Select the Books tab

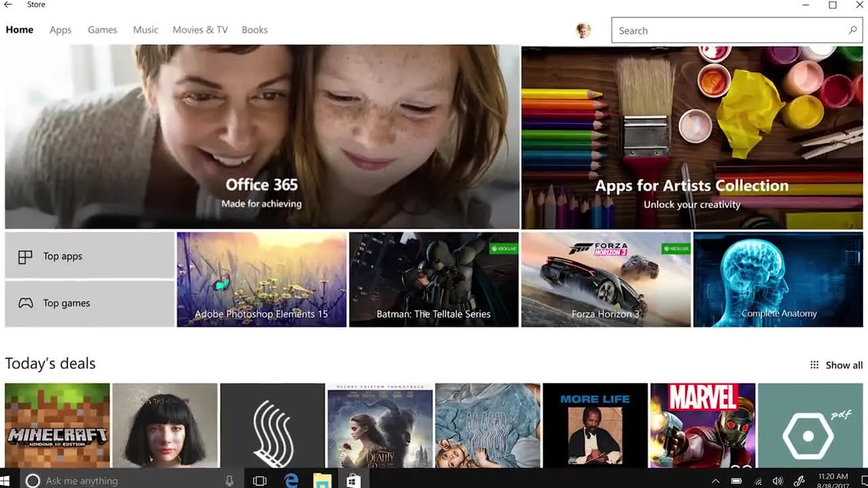click(255, 30)
